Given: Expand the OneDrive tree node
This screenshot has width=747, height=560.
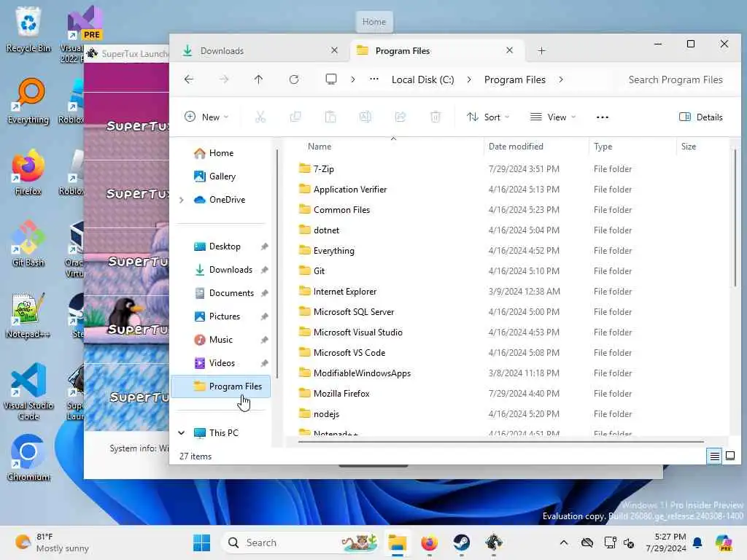Looking at the screenshot, I should (x=182, y=200).
